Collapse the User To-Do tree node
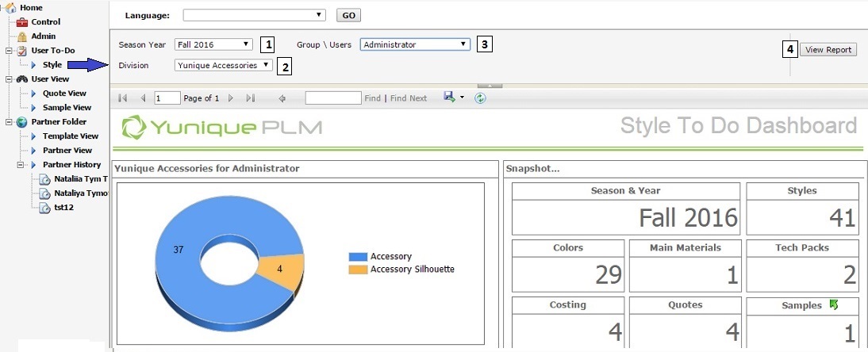The width and height of the screenshot is (868, 352). [x=8, y=51]
